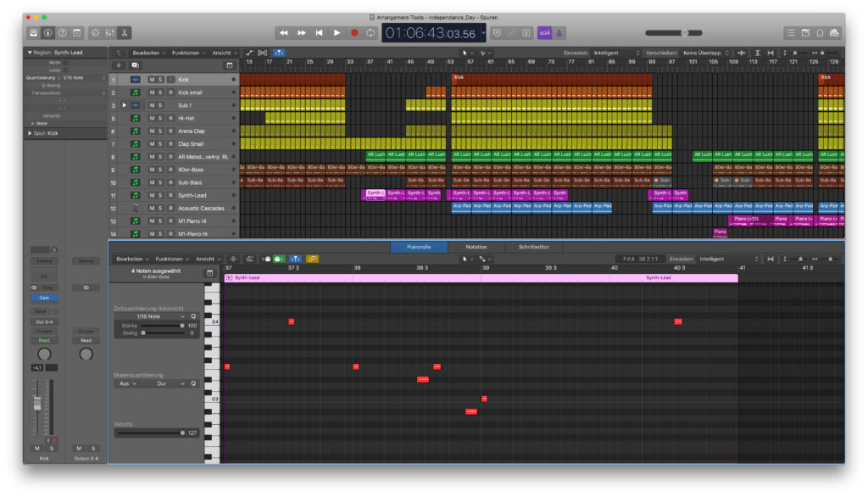Record-enable the Hi-Hat track
This screenshot has width=868, height=497.
(x=170, y=118)
